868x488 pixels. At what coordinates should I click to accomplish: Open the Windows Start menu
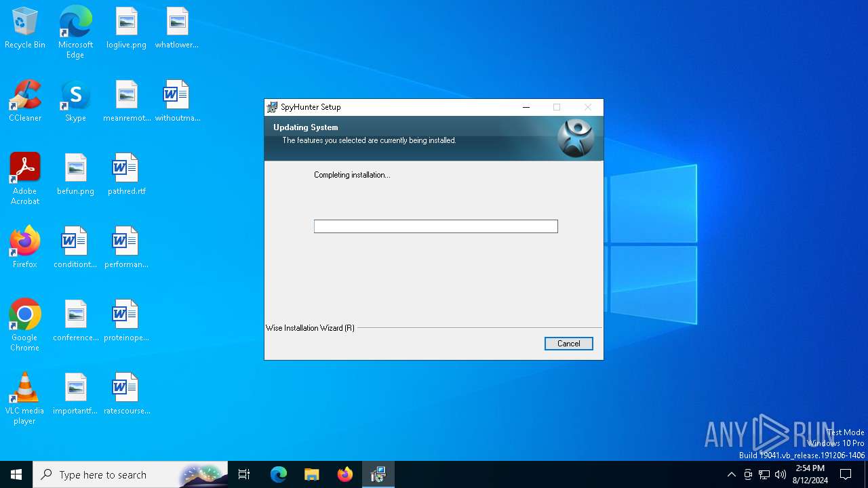point(16,474)
